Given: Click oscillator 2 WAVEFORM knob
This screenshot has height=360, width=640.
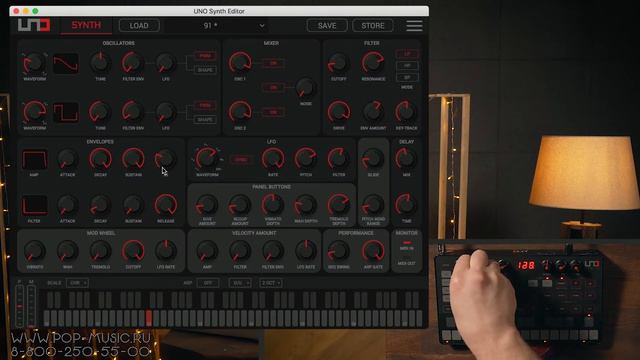Looking at the screenshot, I should point(34,112).
